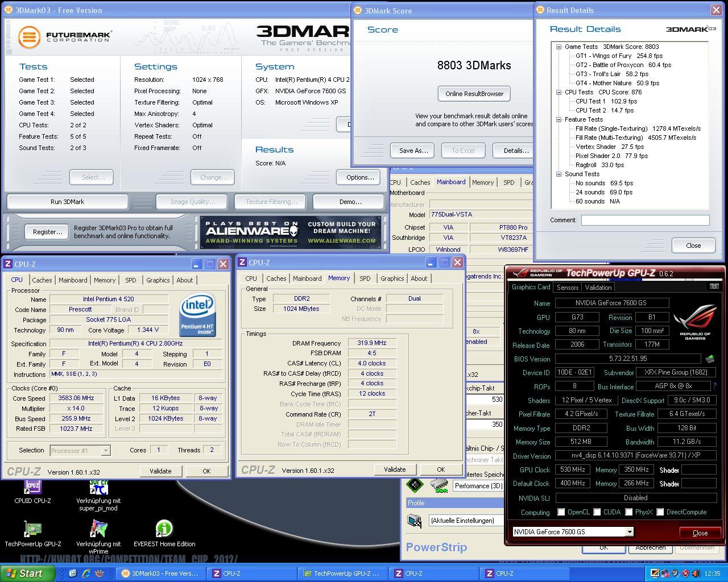Click the Z icon in the CPU-Z CPU tab window title bar
This screenshot has width=728, height=582.
pos(8,264)
